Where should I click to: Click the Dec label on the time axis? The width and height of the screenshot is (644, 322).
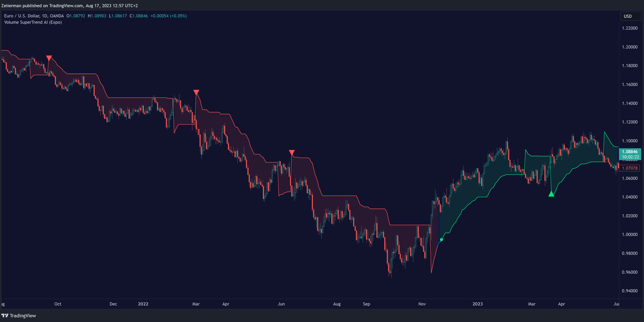tap(113, 304)
